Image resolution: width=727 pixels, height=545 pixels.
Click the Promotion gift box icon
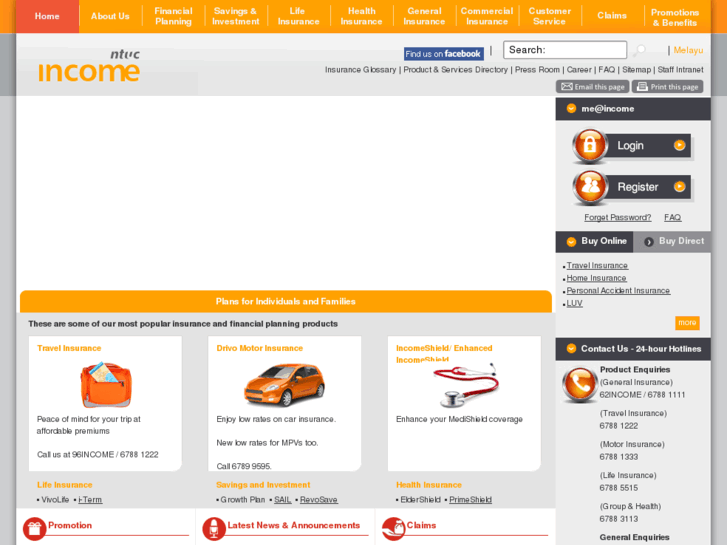(x=34, y=528)
